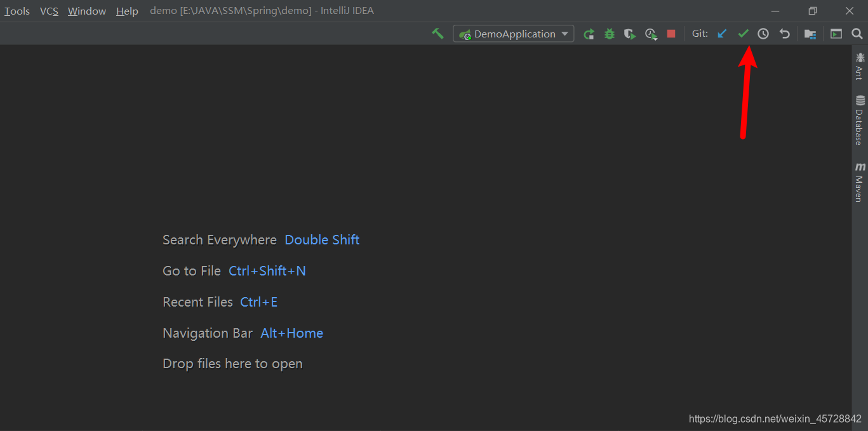Click the 'Navigation Bar' hint text
868x431 pixels.
[x=208, y=333]
